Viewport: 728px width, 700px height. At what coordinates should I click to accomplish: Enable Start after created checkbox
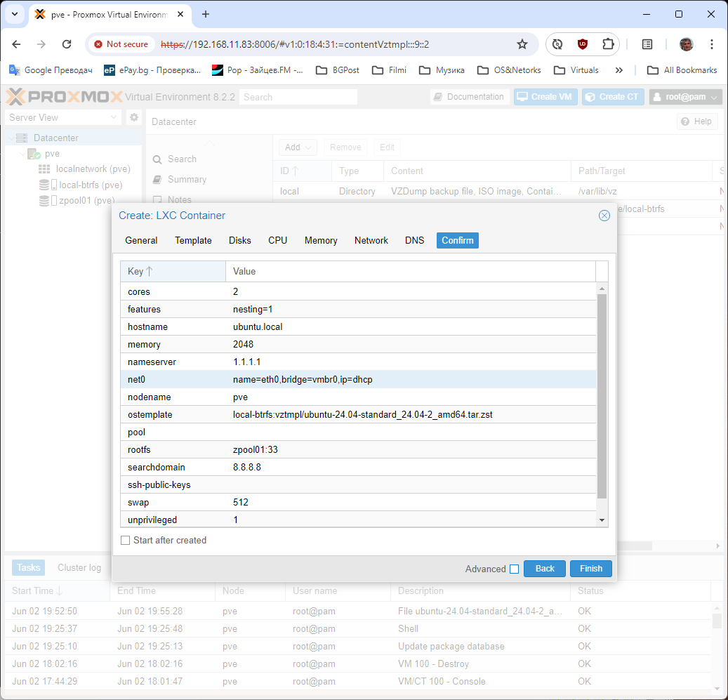click(x=126, y=541)
